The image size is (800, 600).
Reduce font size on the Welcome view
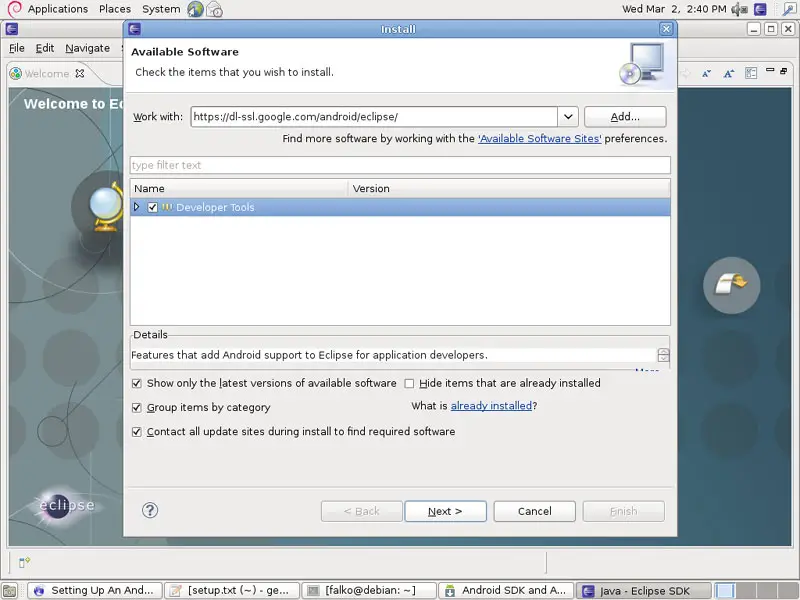pos(706,73)
